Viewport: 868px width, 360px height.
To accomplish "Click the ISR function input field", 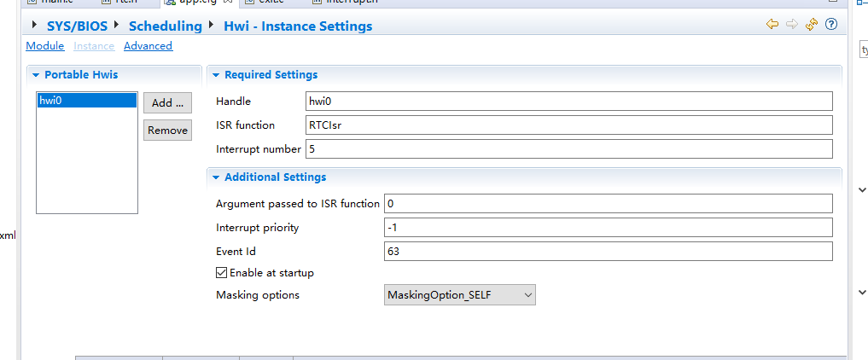I will point(568,125).
